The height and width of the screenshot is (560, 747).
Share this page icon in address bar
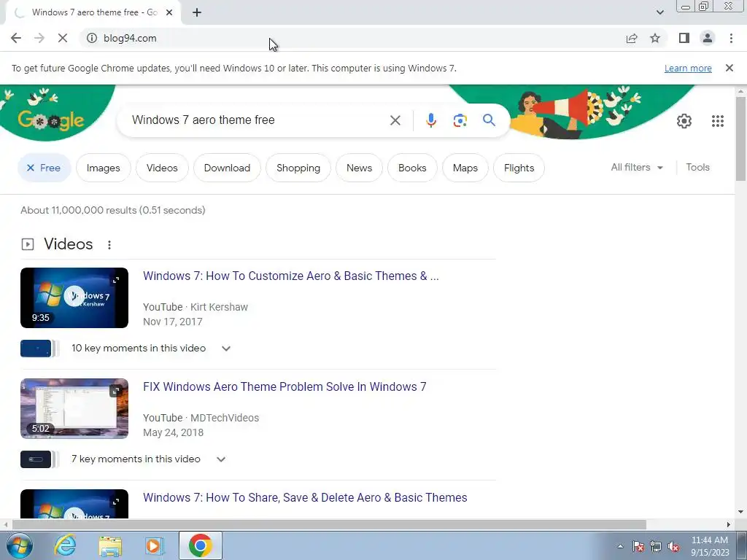coord(632,38)
